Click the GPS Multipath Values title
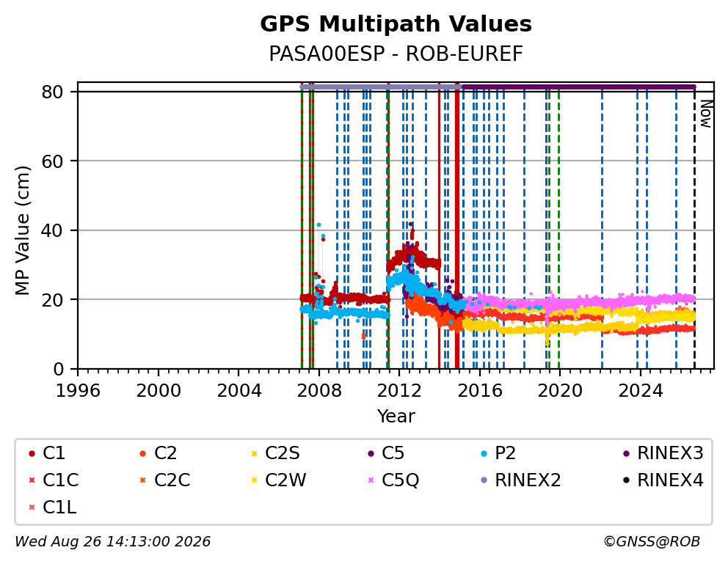728x564 pixels. pyautogui.click(x=396, y=24)
